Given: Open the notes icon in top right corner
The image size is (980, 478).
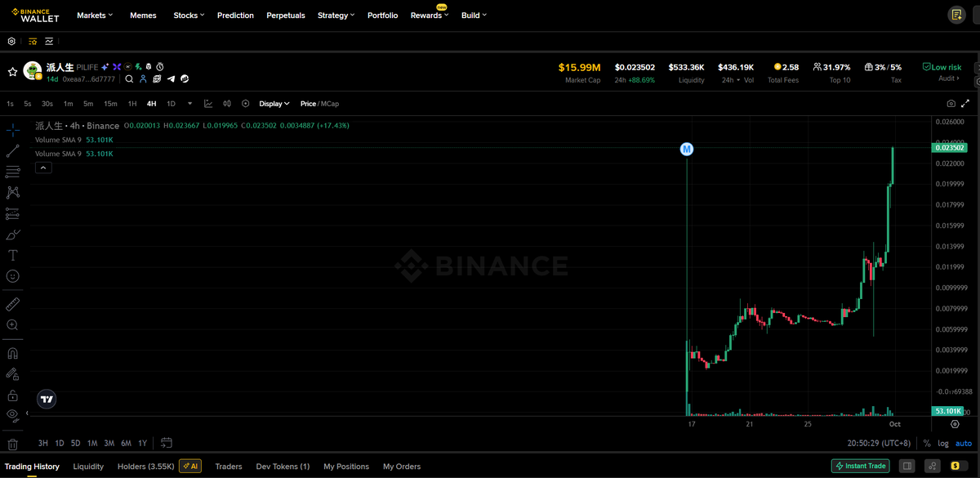Looking at the screenshot, I should (x=956, y=15).
